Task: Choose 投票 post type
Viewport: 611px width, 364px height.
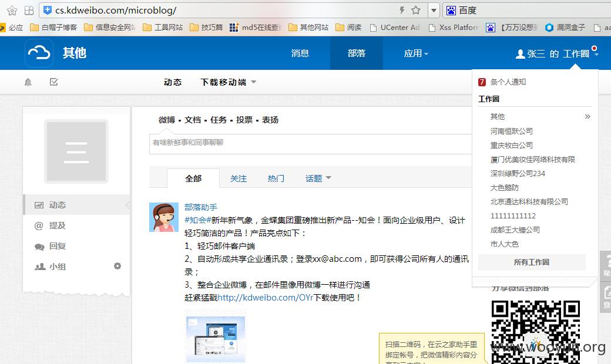Action: pyautogui.click(x=244, y=120)
